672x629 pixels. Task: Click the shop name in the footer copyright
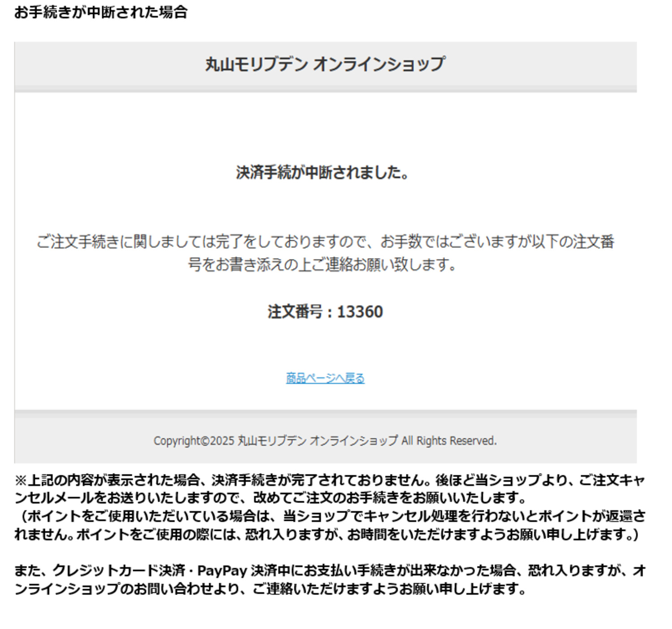click(318, 441)
